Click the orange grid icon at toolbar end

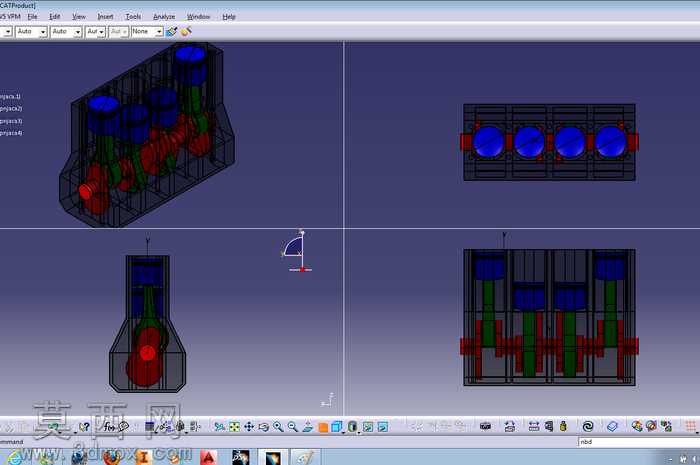(x=691, y=427)
